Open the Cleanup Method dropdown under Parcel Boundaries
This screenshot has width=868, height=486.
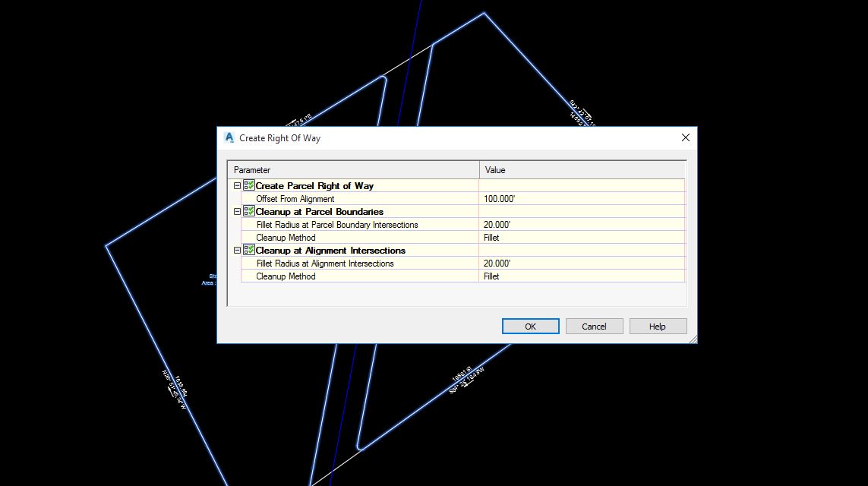tap(581, 237)
